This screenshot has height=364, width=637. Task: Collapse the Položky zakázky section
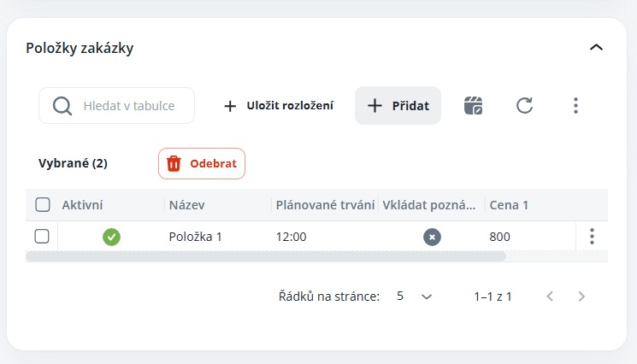[x=596, y=48]
